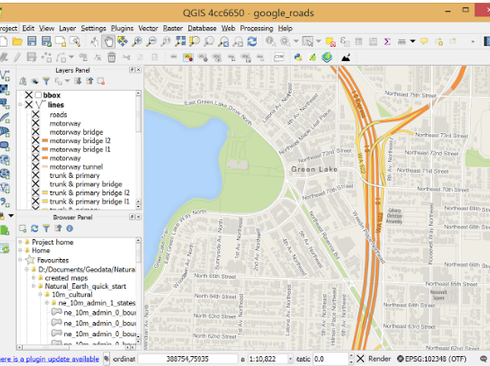490x366 pixels.
Task: Click the Filter Legend funnel in Layers Panel
Action: pyautogui.click(x=46, y=81)
